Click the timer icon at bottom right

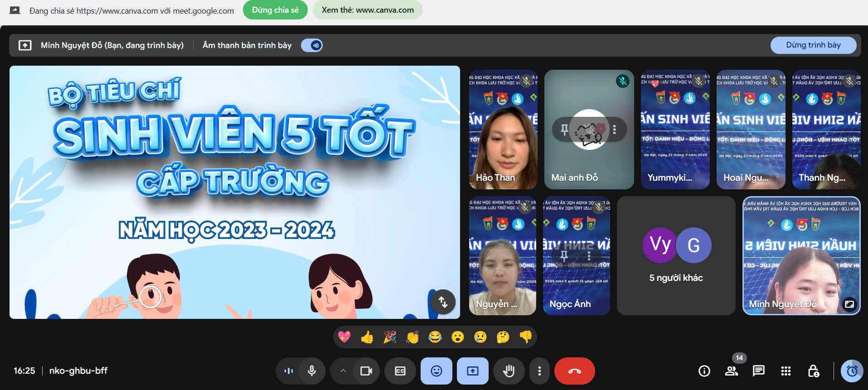[x=852, y=371]
